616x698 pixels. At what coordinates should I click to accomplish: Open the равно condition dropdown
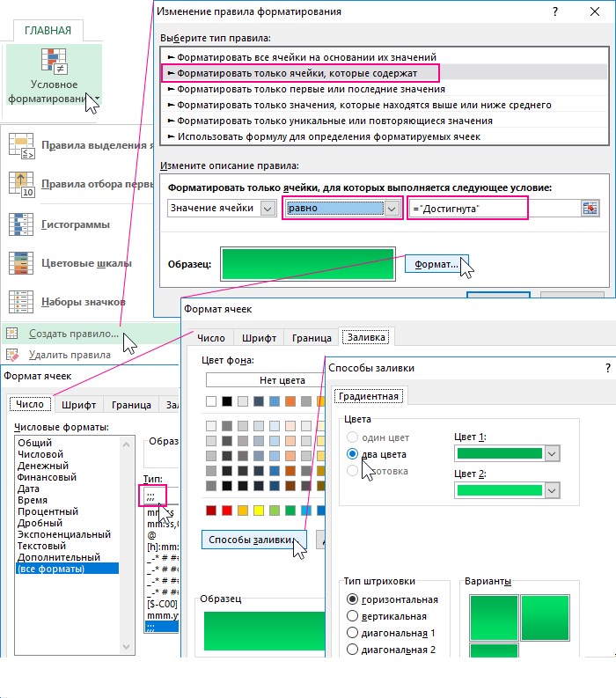[392, 208]
